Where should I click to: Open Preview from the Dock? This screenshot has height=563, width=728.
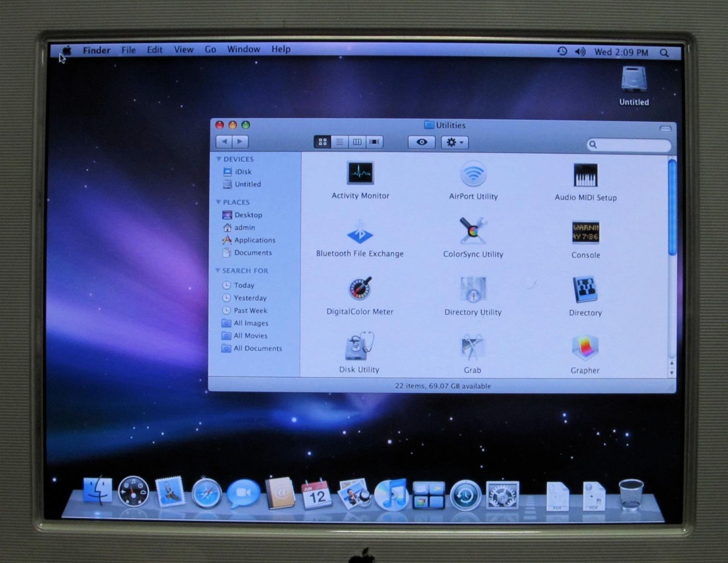[354, 494]
